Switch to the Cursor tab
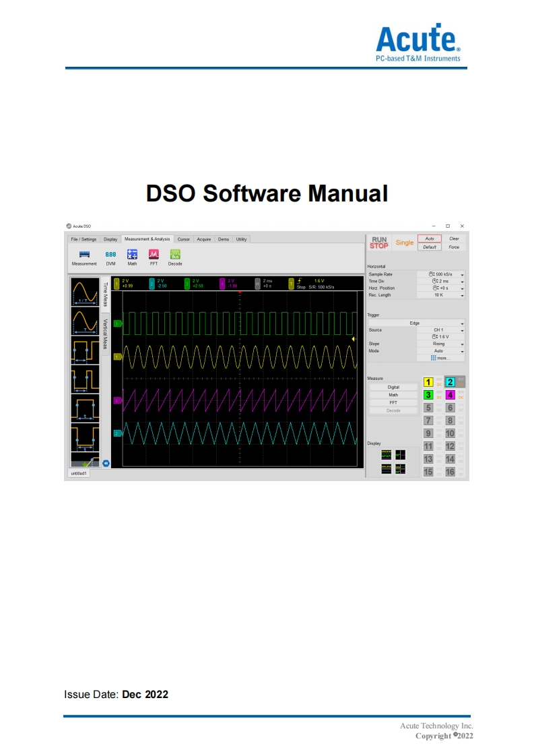534x756 pixels. [184, 239]
